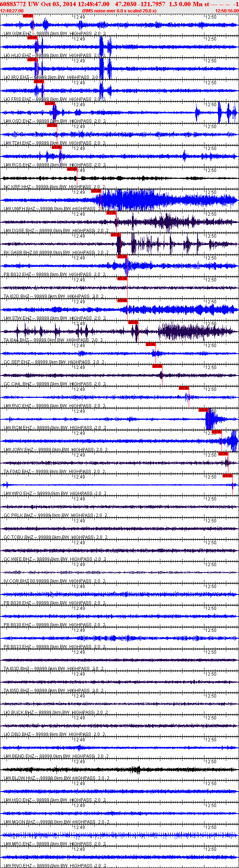239x868 pixels.
Task: Click the red pick flag on BK.GASB.BHZ trace
Action: (x=115, y=235)
